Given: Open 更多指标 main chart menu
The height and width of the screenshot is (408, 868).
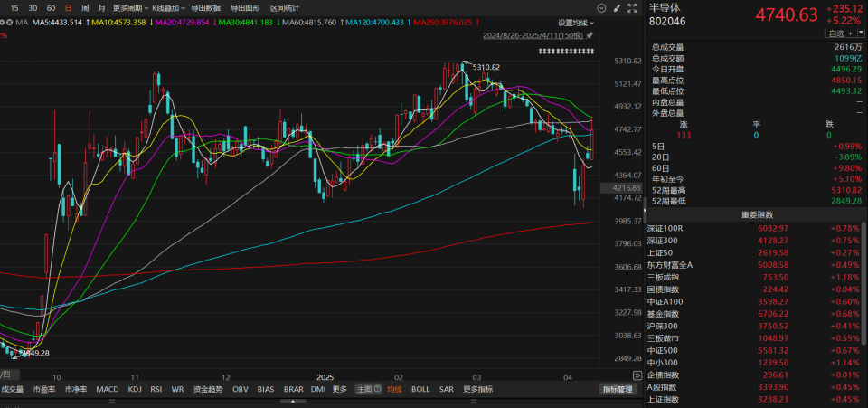Looking at the screenshot, I should pyautogui.click(x=477, y=389).
